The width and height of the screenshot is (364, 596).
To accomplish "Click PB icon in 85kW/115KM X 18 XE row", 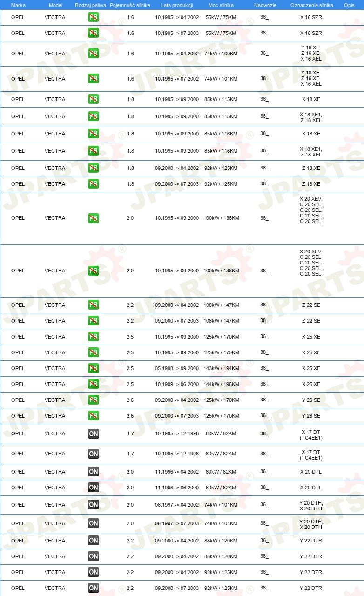I will (94, 99).
